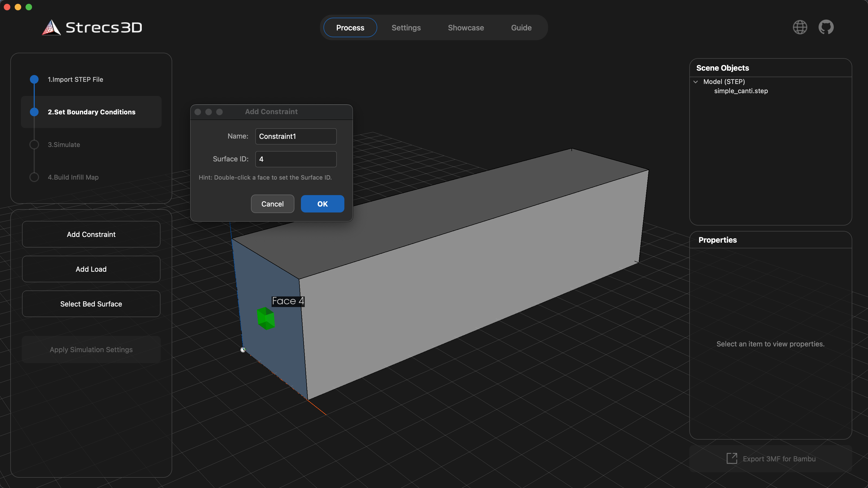868x488 pixels.
Task: Open the Showcase tab
Action: [466, 28]
